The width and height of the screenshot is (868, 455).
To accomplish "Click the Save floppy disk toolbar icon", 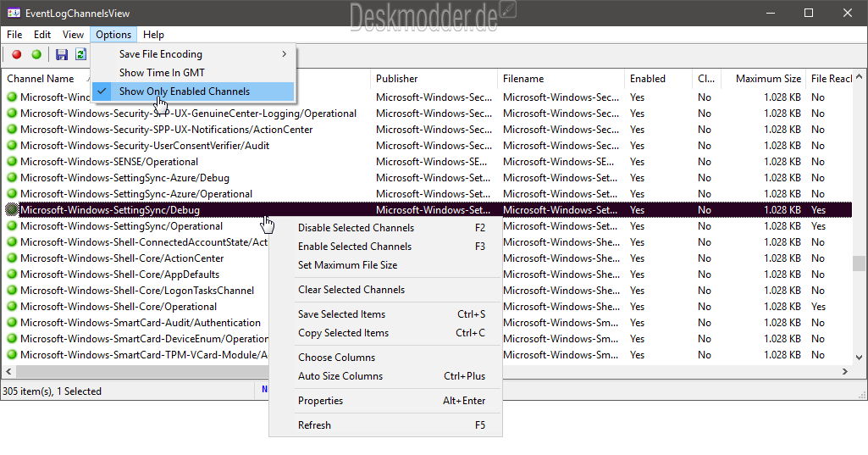I will click(62, 54).
